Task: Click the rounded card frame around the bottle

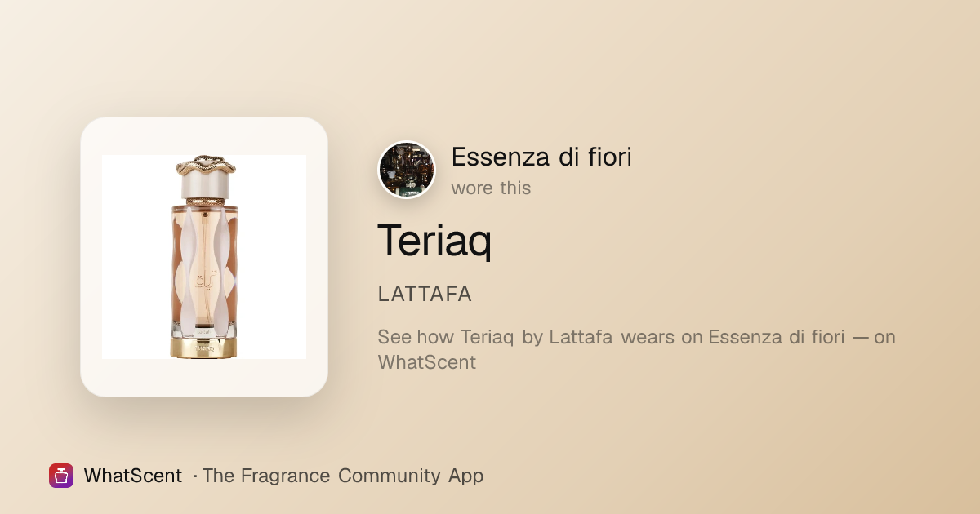Action: tap(204, 257)
